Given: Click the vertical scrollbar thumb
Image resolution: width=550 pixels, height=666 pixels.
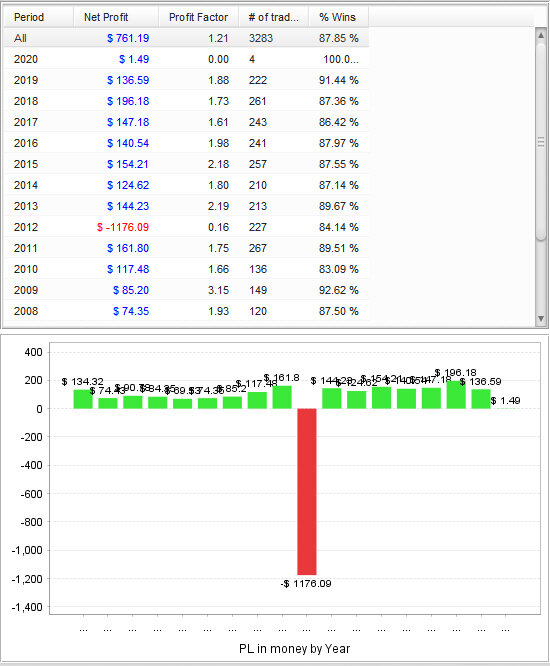Looking at the screenshot, I should pos(541,142).
